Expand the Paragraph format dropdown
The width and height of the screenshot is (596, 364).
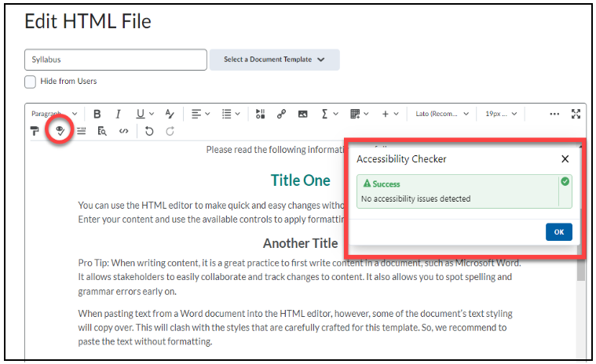click(x=53, y=115)
